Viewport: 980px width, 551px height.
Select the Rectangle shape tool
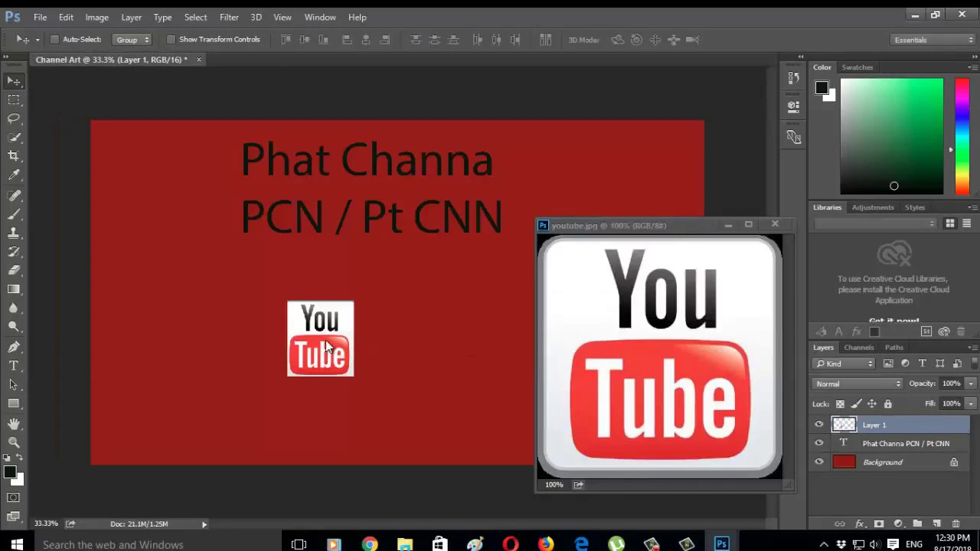point(14,403)
